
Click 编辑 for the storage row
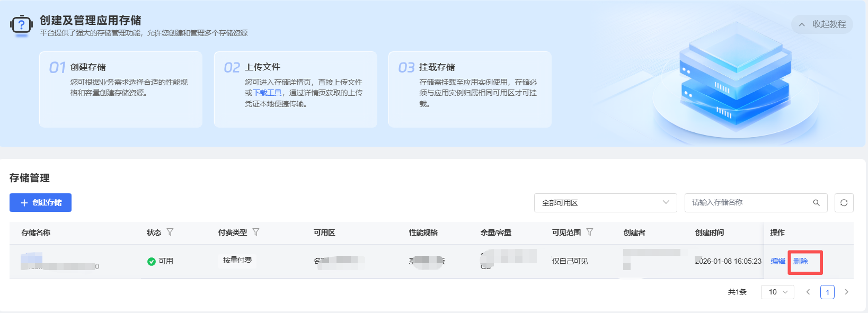777,261
